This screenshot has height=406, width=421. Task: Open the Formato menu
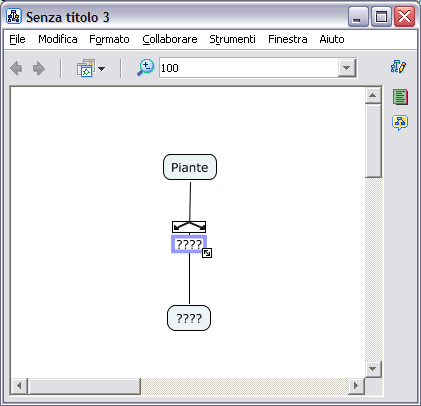point(109,39)
